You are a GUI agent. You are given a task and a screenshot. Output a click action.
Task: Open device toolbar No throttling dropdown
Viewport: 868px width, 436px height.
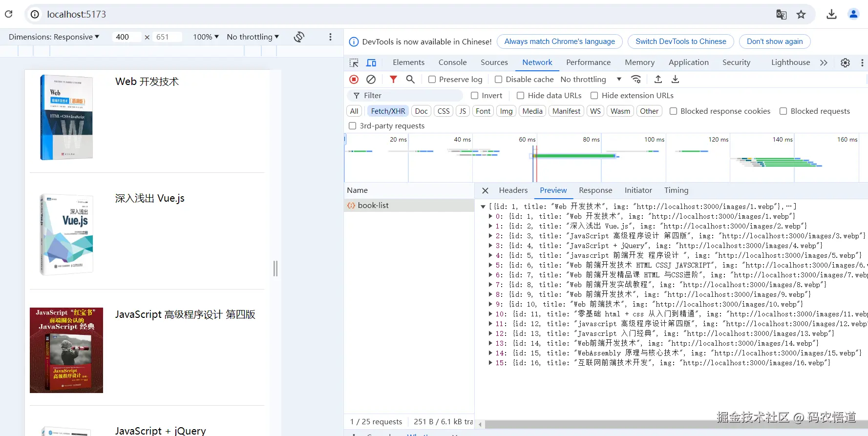click(x=253, y=37)
